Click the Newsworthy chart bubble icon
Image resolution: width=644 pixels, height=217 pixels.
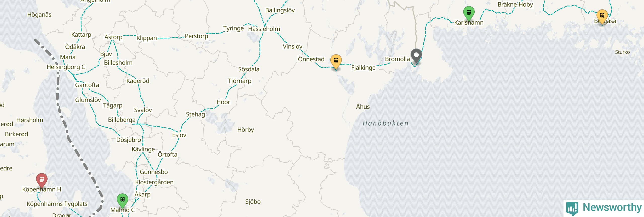572,208
